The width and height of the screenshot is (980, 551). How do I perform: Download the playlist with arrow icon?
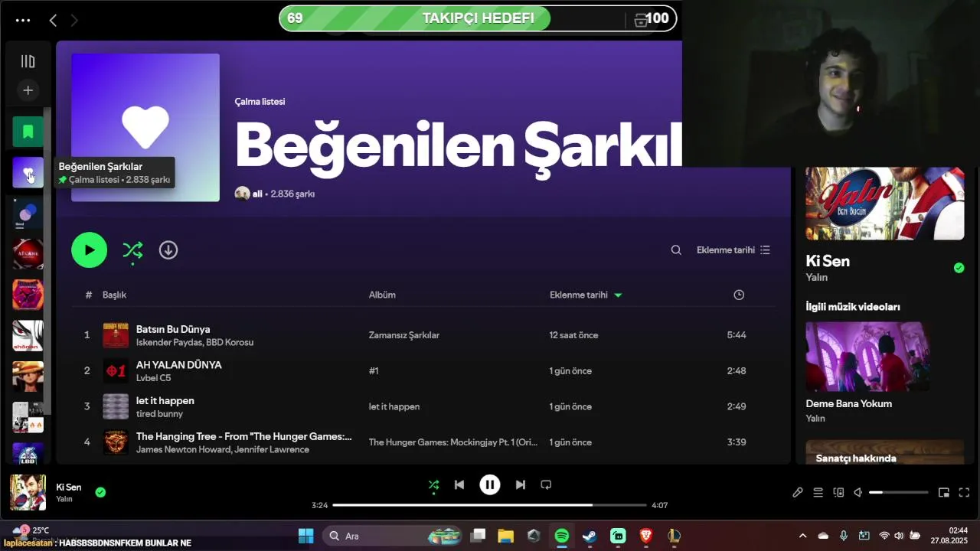point(168,250)
